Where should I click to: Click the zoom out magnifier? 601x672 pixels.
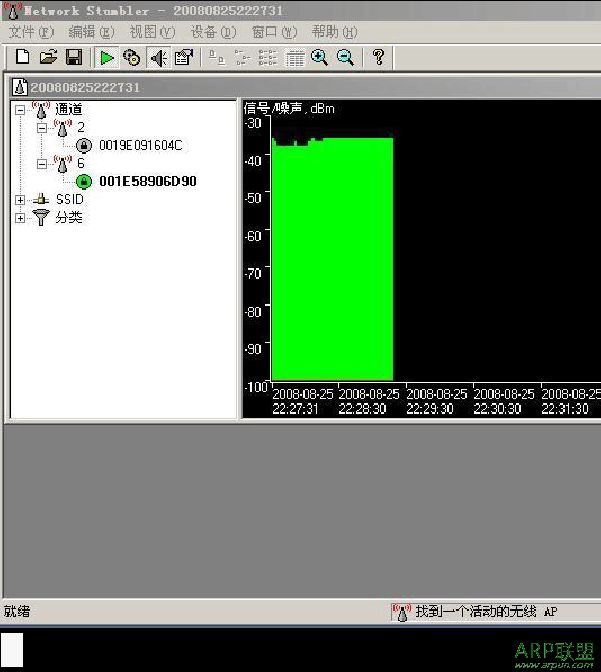(345, 57)
